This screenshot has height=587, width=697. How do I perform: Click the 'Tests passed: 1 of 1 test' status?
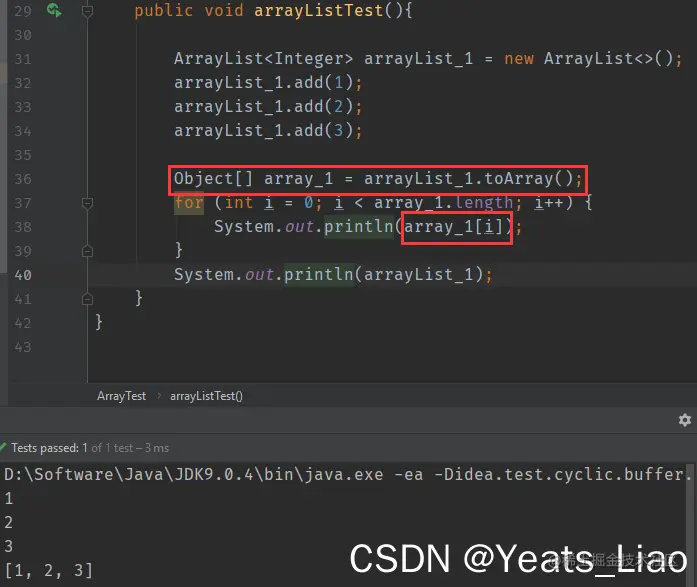[90, 447]
